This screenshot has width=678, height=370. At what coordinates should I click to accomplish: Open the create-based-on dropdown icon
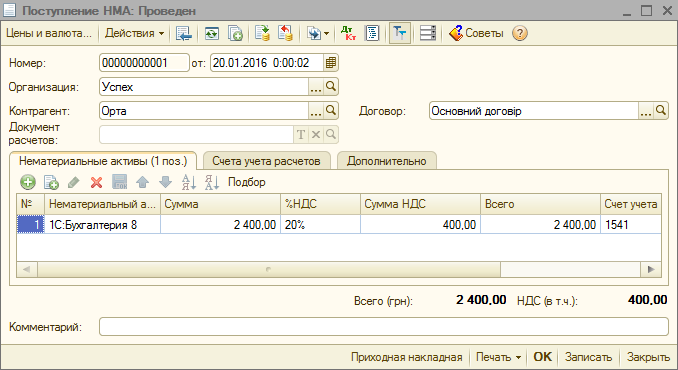coord(318,33)
